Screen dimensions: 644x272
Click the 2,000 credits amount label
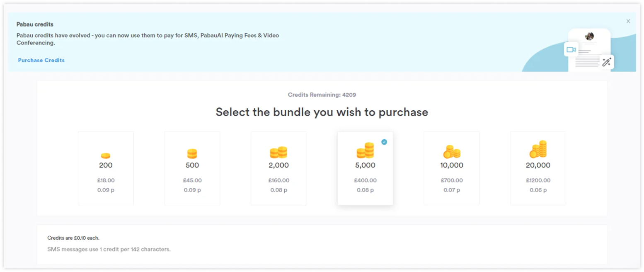click(279, 165)
